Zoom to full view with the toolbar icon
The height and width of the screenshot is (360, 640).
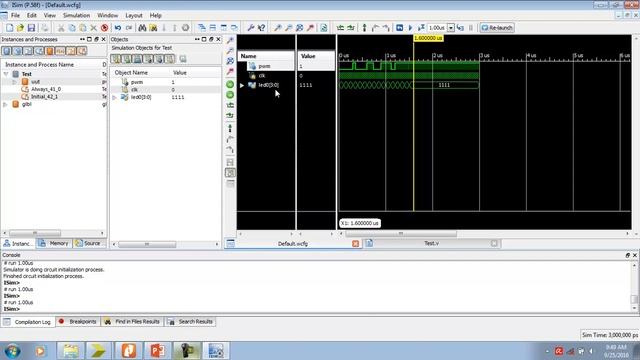pyautogui.click(x=299, y=28)
